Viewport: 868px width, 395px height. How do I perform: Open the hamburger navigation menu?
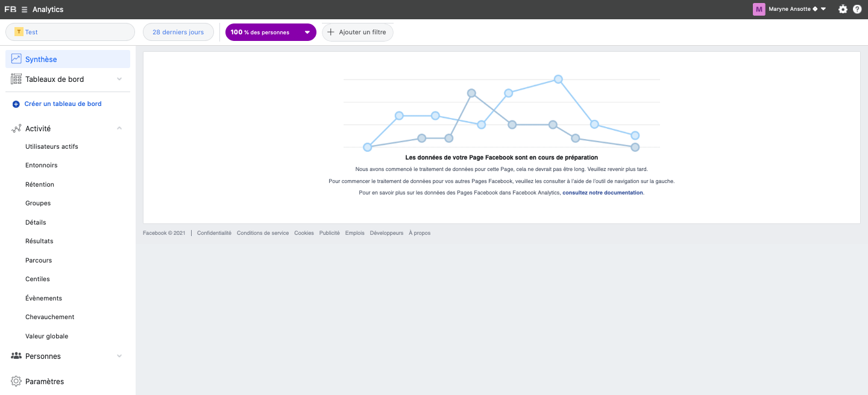[x=24, y=9]
